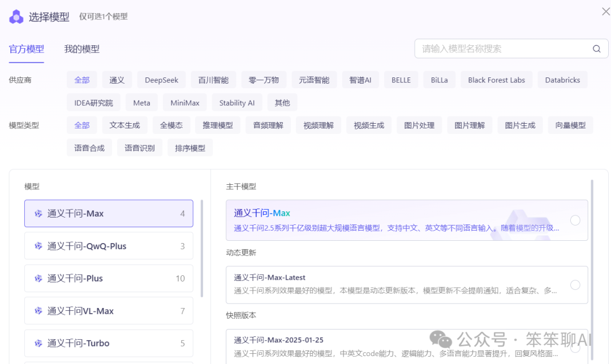Image resolution: width=611 pixels, height=364 pixels.
Task: Filter model type by 视频生成
Action: tap(369, 125)
